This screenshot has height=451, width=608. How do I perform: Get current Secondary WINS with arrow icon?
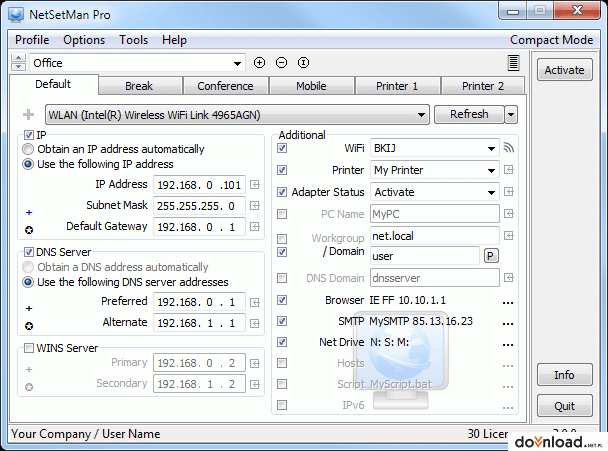click(255, 384)
